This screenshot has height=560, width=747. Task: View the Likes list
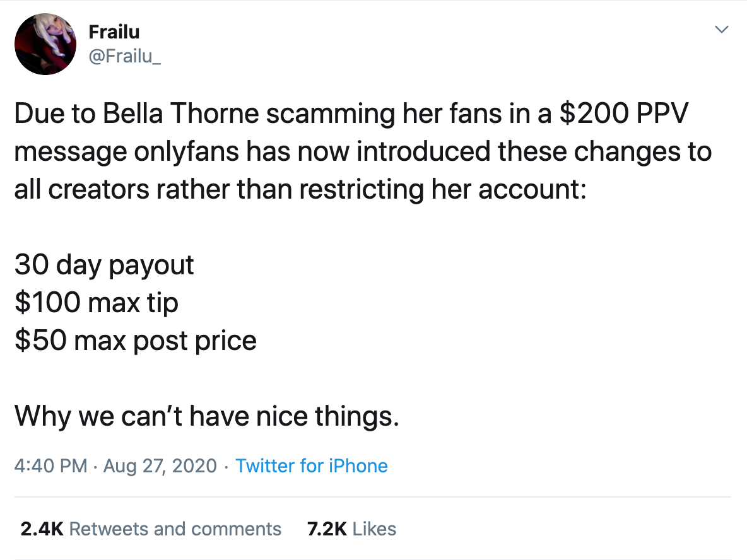point(351,529)
